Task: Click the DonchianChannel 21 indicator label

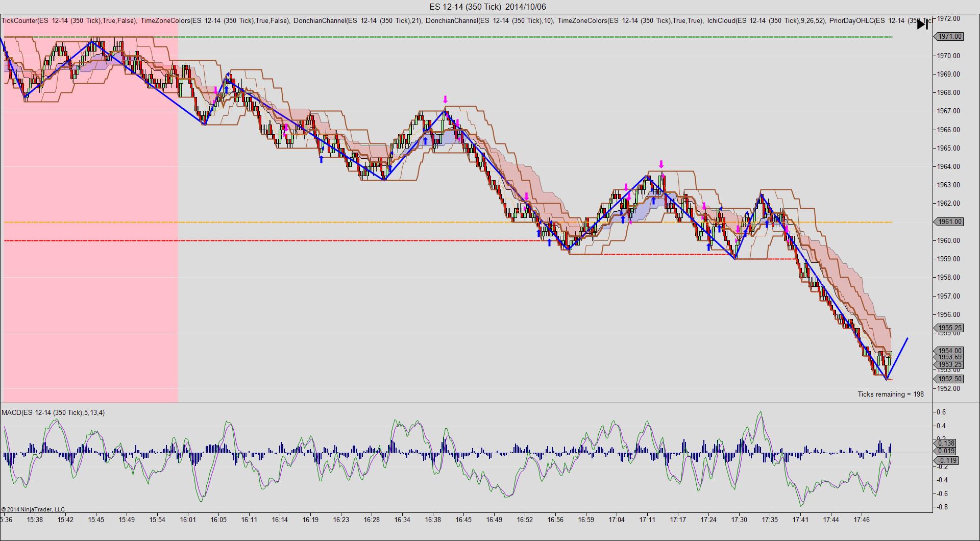Action: 357,20
